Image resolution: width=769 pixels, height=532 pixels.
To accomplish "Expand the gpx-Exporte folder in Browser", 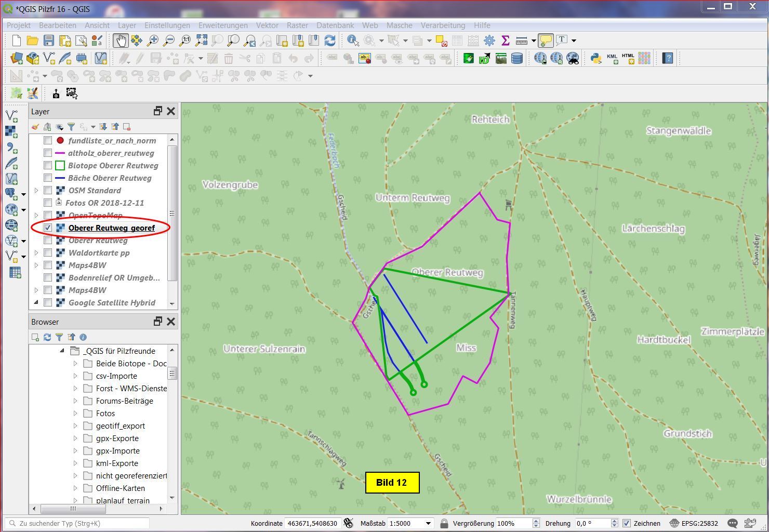I will (75, 438).
